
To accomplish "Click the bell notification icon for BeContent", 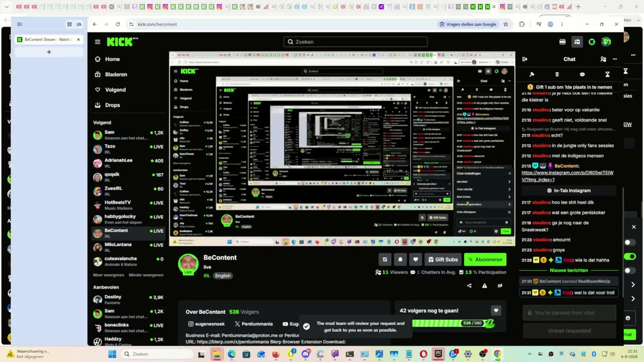I will pyautogui.click(x=400, y=259).
